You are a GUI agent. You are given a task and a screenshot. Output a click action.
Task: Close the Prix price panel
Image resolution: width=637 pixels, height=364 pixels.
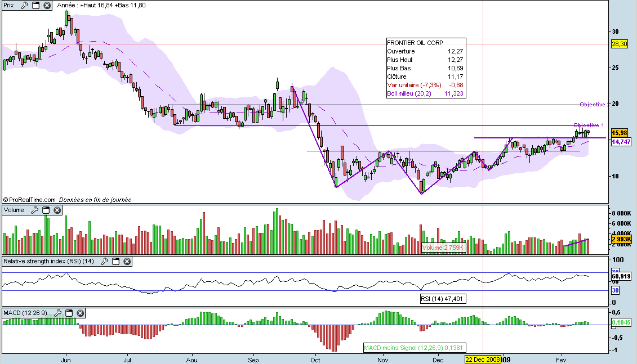[x=47, y=5]
